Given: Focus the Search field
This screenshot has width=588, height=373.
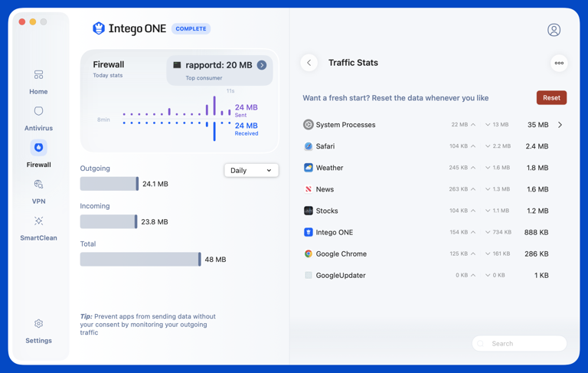Looking at the screenshot, I should tap(519, 343).
